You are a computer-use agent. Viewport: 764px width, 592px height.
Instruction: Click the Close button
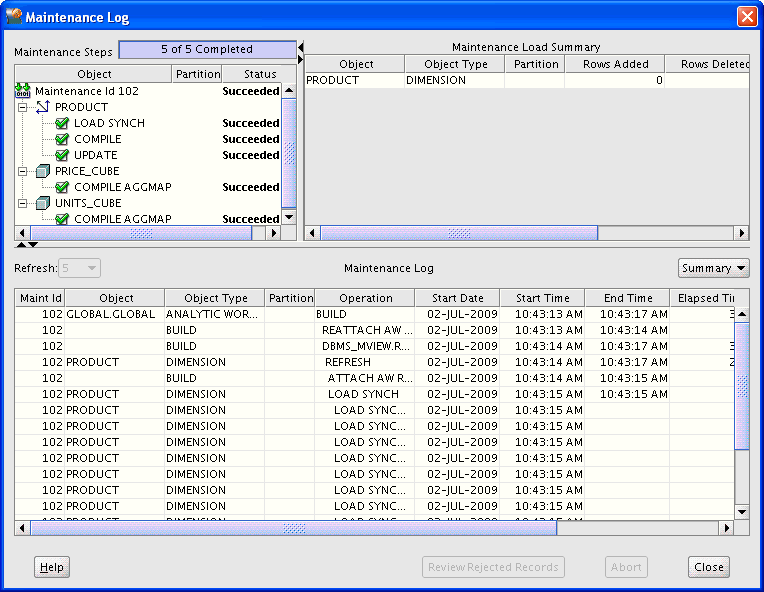pyautogui.click(x=709, y=567)
